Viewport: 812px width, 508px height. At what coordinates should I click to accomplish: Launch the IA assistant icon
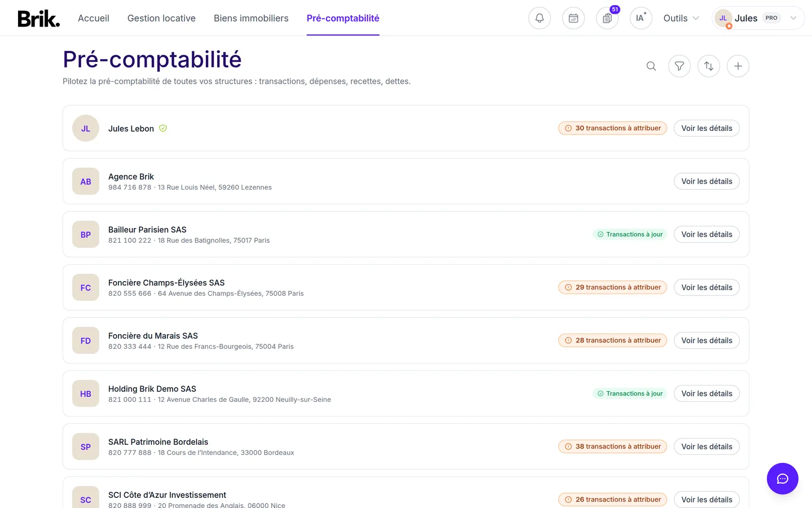(x=641, y=18)
